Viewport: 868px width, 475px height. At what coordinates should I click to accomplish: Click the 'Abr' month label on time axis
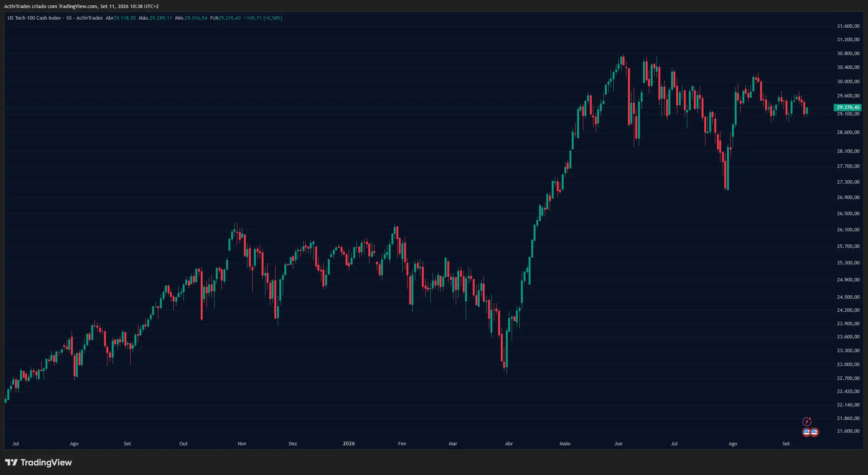click(509, 444)
